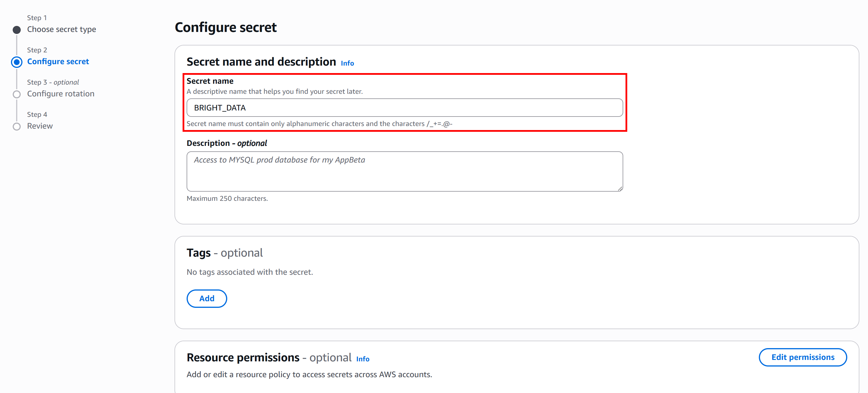Click the Add button under Tags

click(206, 298)
